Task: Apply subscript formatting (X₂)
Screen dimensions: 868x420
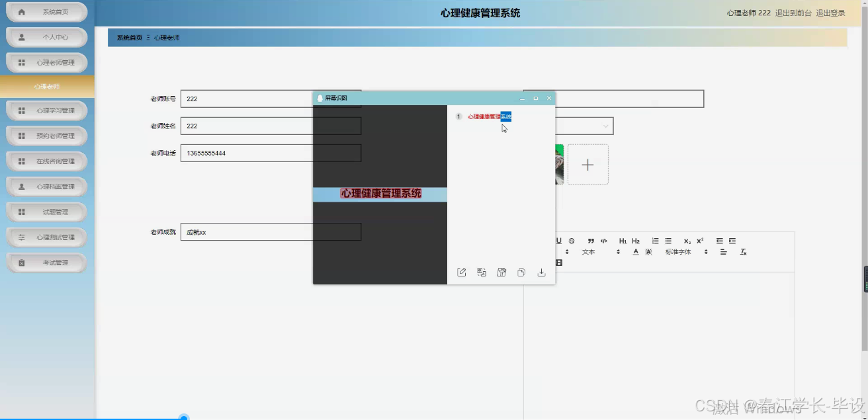Action: [x=687, y=241]
